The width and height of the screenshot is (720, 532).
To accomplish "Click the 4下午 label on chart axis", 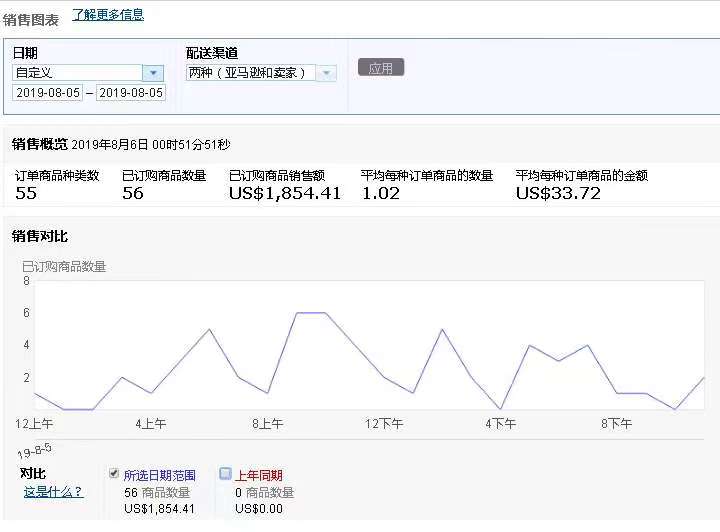I will pos(500,424).
